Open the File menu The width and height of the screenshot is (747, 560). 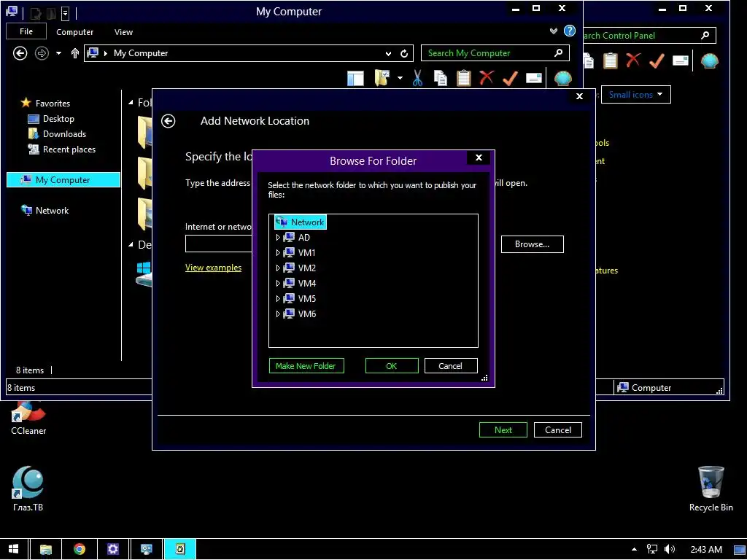point(26,31)
